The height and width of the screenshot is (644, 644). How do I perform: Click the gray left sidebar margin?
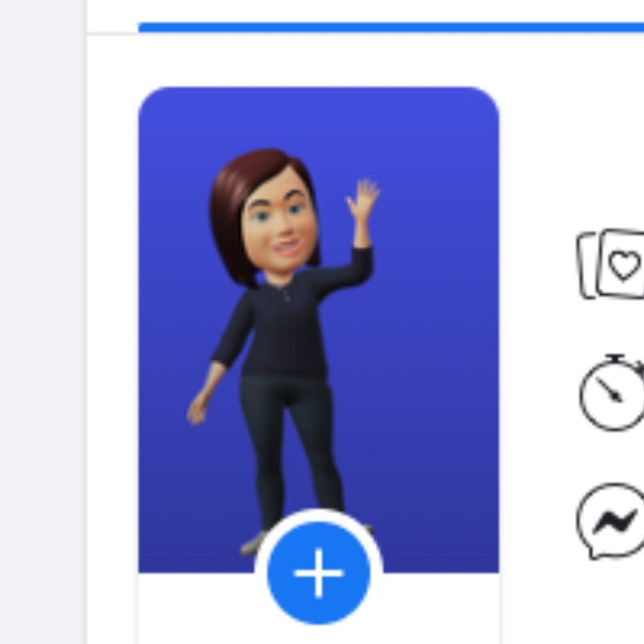click(x=43, y=322)
